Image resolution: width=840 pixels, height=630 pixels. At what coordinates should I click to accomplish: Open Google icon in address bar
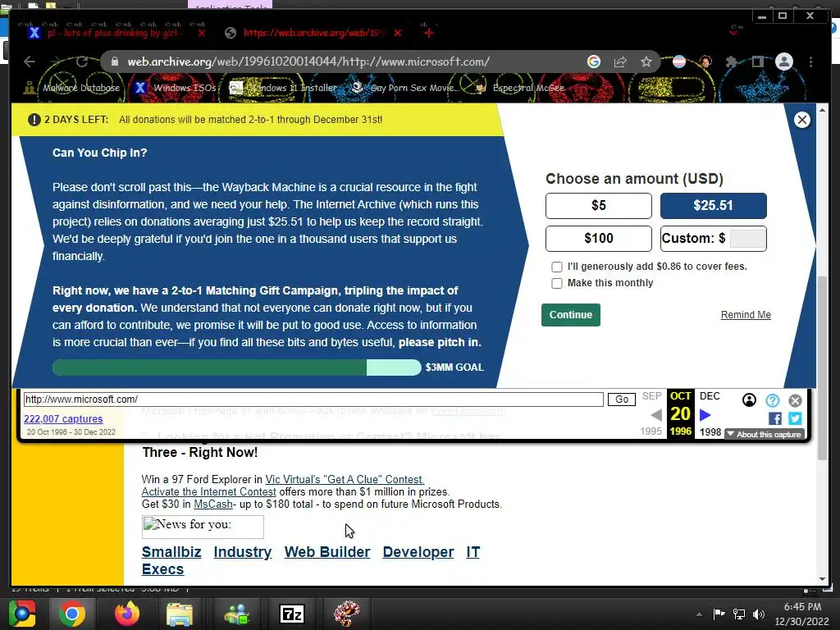(594, 62)
